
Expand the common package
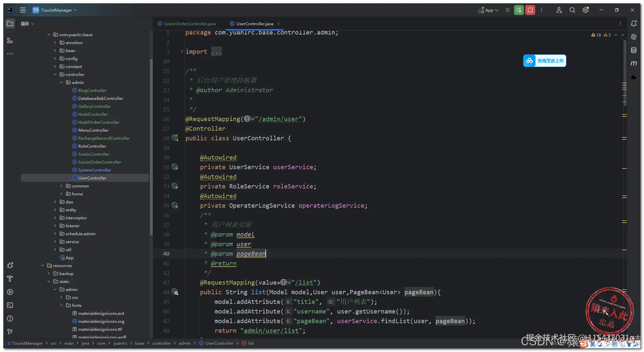pyautogui.click(x=61, y=186)
